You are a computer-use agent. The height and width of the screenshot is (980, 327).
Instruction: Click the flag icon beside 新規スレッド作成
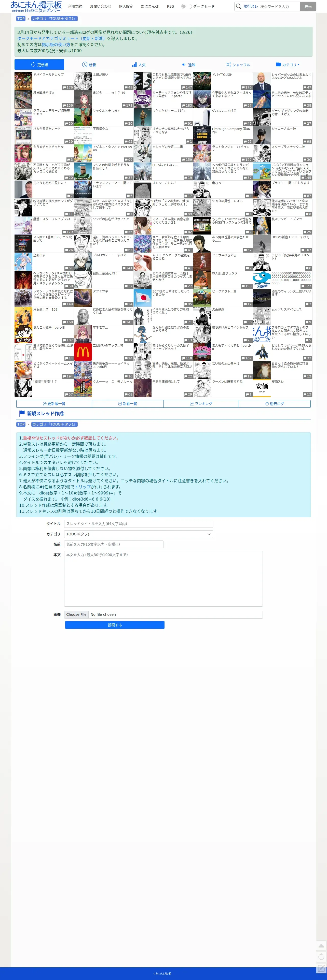click(22, 413)
